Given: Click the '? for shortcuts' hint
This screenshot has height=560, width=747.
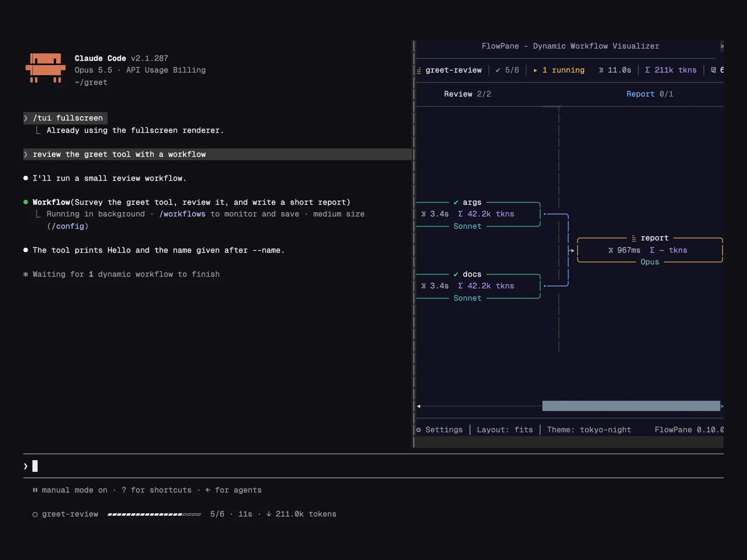Looking at the screenshot, I should 156,490.
